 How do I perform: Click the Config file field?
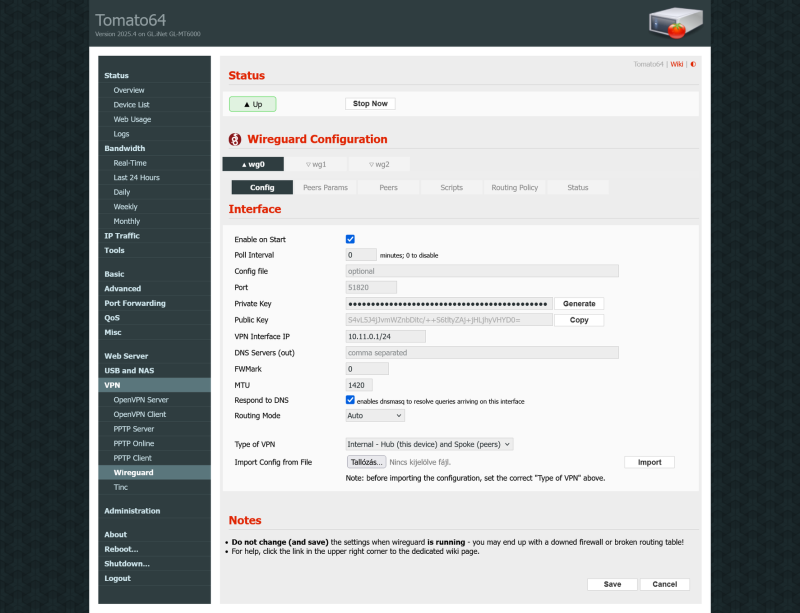[482, 271]
